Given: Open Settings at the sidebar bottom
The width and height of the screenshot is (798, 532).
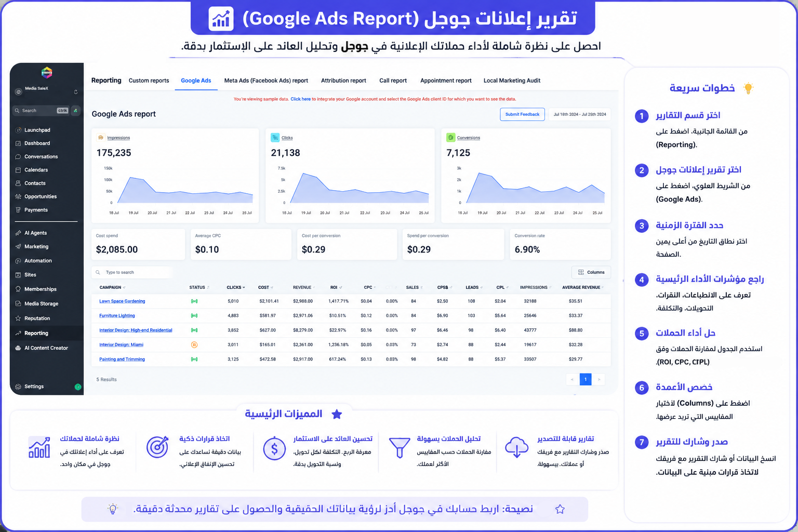Looking at the screenshot, I should (34, 387).
